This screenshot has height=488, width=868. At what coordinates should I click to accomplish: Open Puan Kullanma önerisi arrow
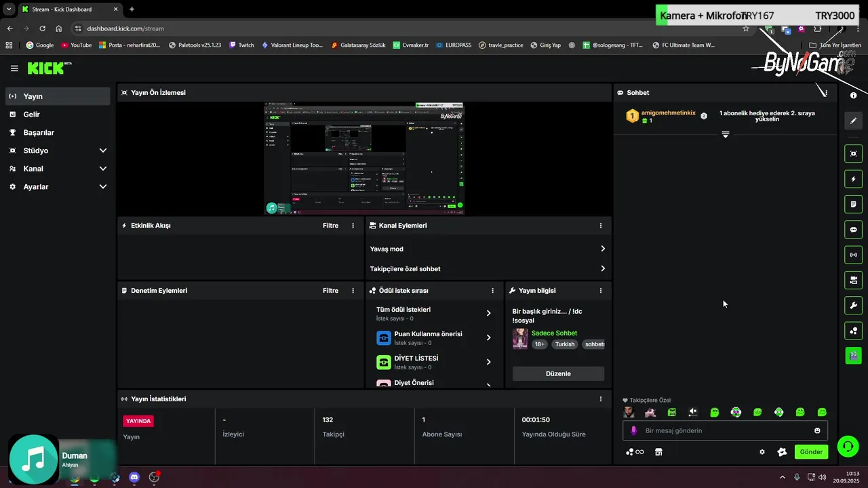(488, 338)
